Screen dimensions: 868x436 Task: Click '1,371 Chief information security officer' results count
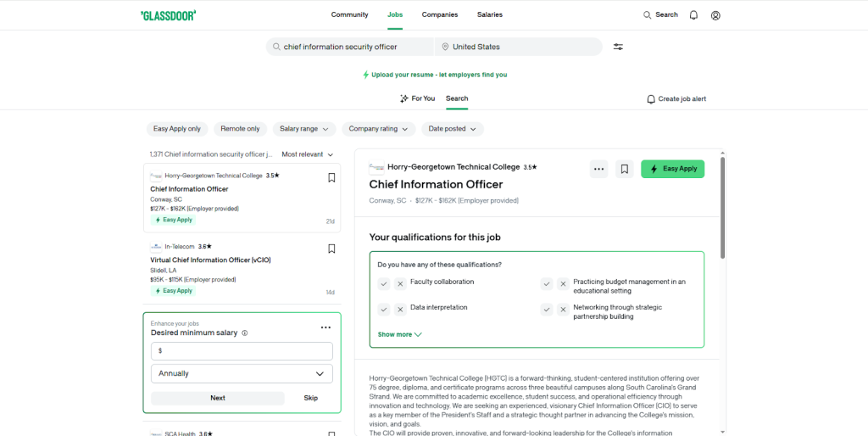211,154
